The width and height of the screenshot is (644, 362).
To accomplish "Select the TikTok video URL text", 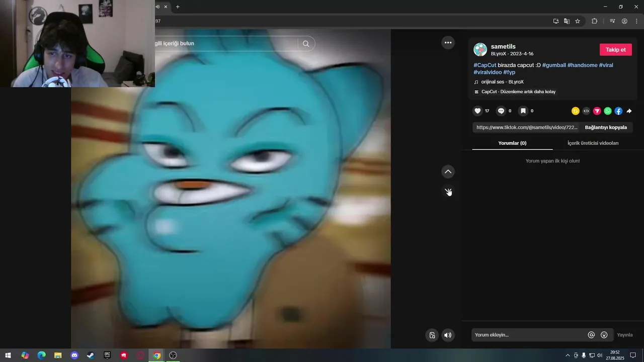I will [x=527, y=128].
